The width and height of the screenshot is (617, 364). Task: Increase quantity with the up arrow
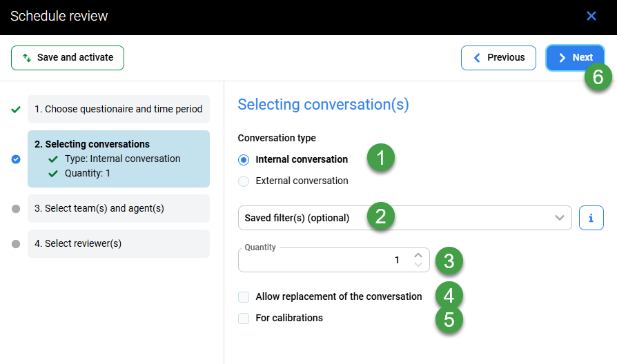418,256
